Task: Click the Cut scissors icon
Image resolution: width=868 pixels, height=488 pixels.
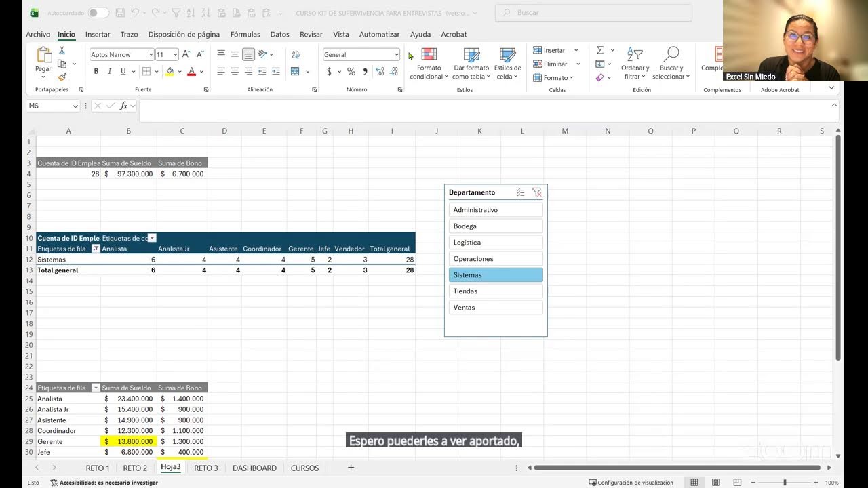Action: (x=62, y=51)
